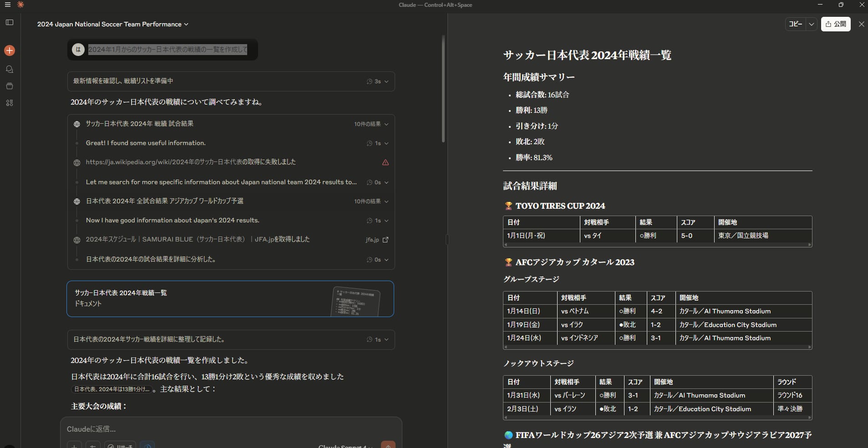Open dropdown arrow next to コピー
The image size is (868, 448).
point(811,24)
